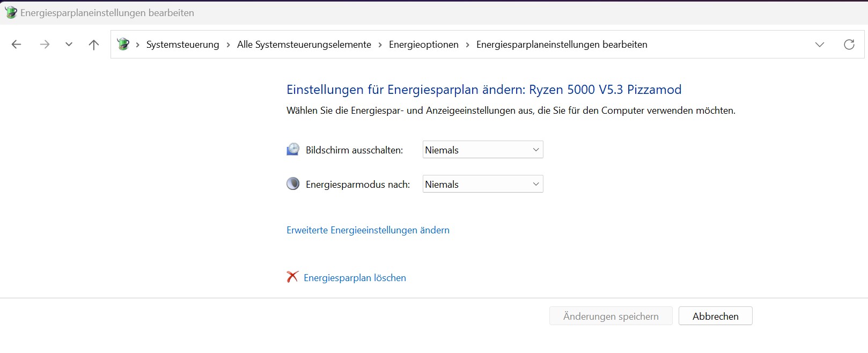Click the moon icon beside Energiesparmodus
The image size is (868, 353).
293,183
